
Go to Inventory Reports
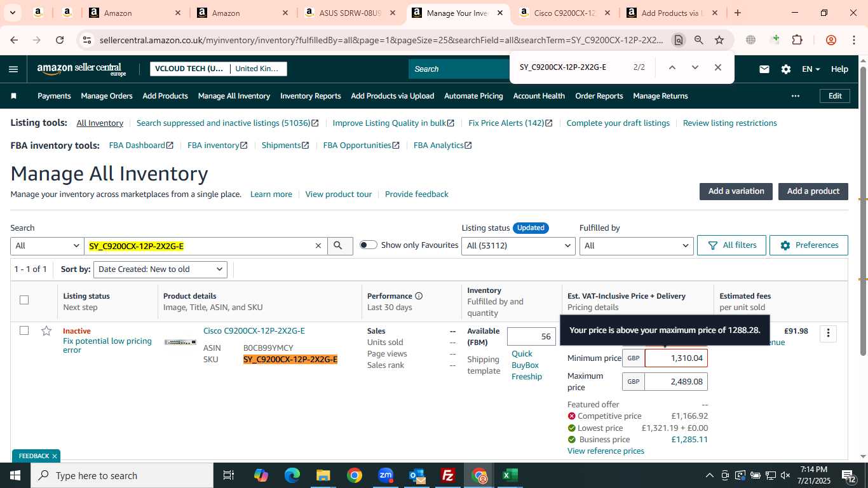click(x=311, y=96)
